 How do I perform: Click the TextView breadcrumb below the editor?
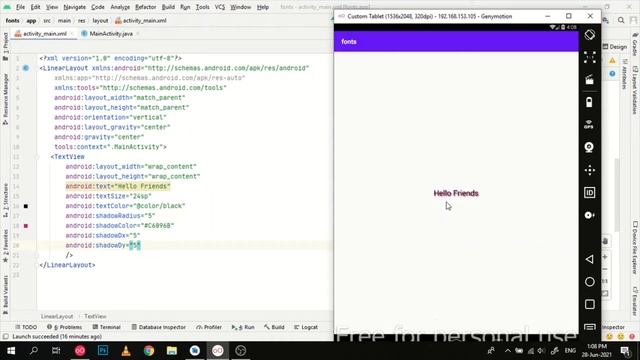click(95, 316)
